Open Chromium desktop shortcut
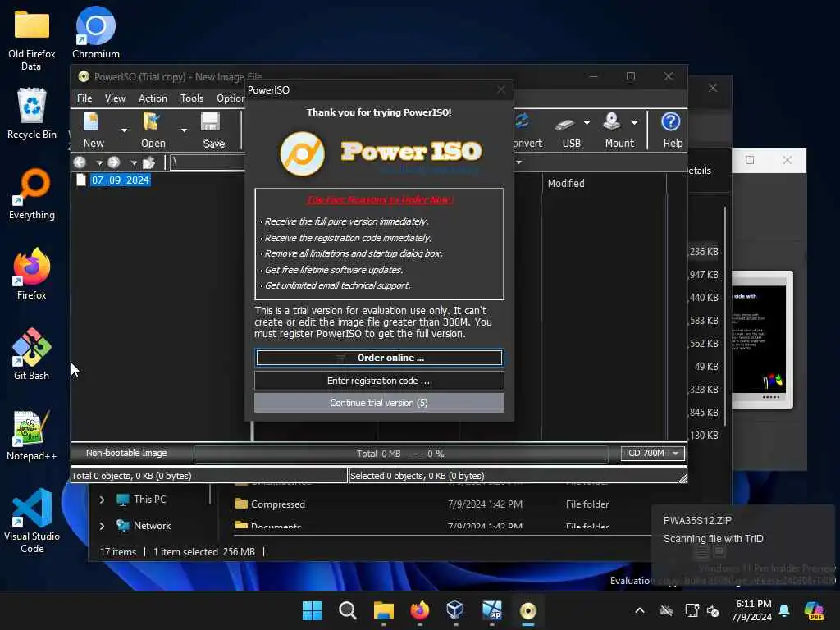Screen dimensions: 840x630 [x=95, y=33]
